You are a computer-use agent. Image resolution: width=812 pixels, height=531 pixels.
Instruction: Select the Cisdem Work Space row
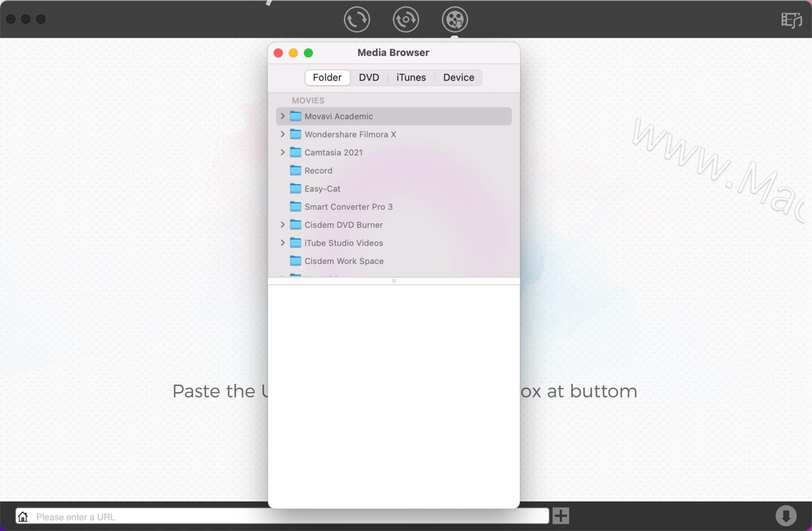tap(394, 261)
